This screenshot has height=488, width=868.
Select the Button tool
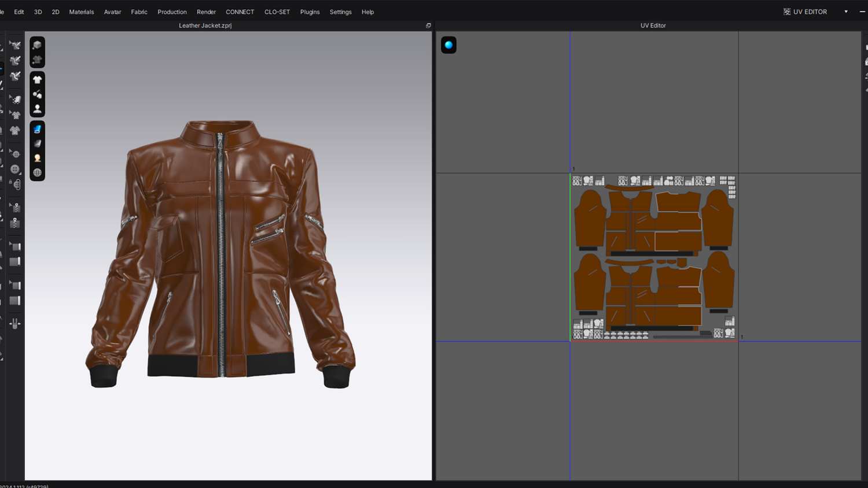coord(15,169)
